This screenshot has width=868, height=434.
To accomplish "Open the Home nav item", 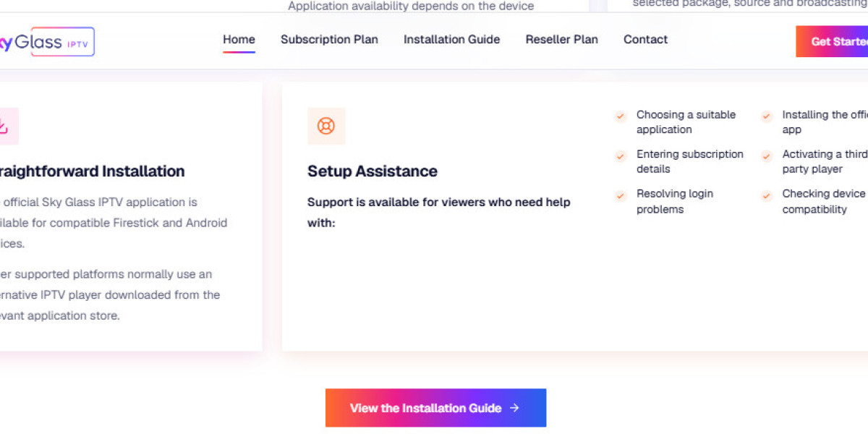I will [x=239, y=40].
